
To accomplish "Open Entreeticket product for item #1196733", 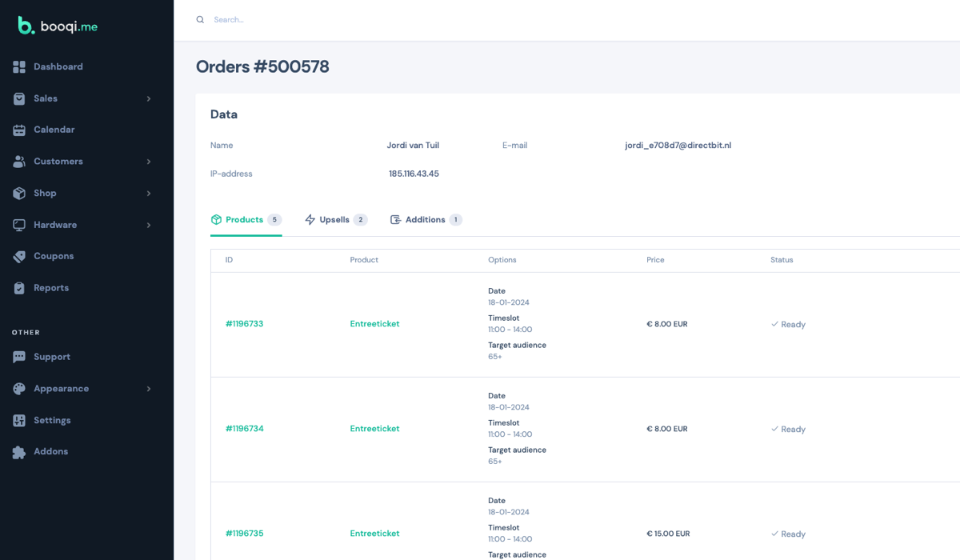I will pos(374,324).
